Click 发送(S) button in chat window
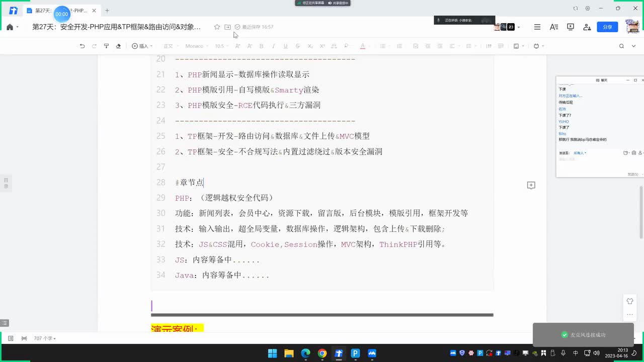 click(x=633, y=174)
